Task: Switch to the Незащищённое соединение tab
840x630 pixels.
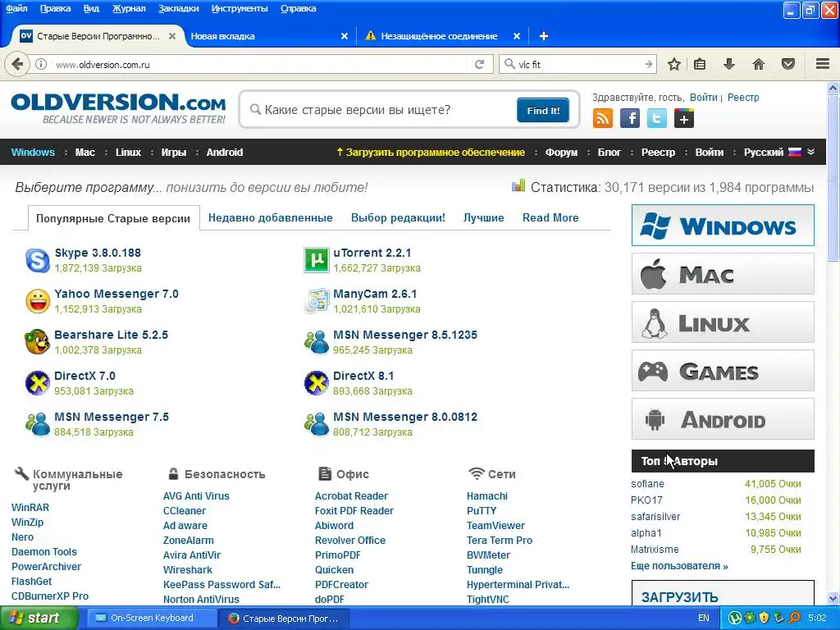Action: coord(440,36)
